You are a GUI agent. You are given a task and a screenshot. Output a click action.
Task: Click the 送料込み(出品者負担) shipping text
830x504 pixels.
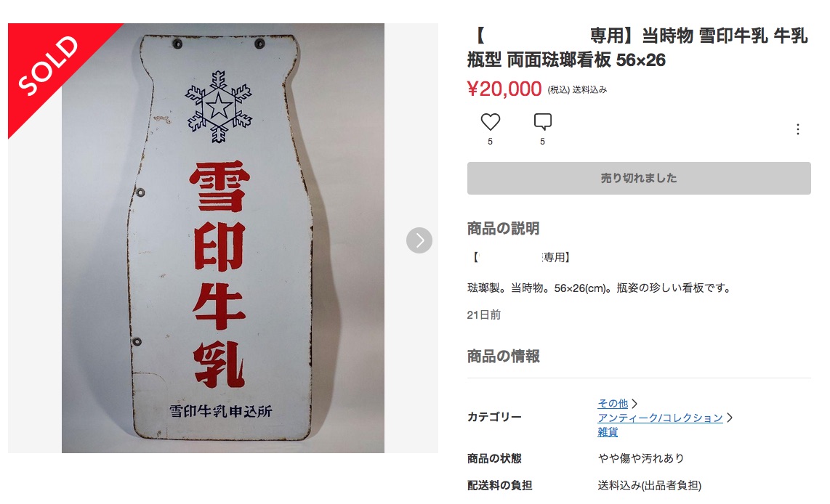click(650, 486)
